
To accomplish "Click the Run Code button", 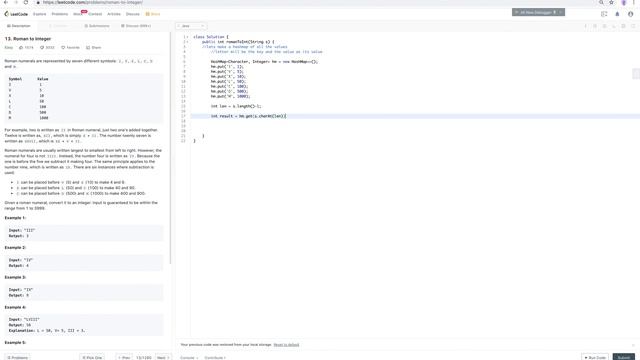I will pos(595,358).
